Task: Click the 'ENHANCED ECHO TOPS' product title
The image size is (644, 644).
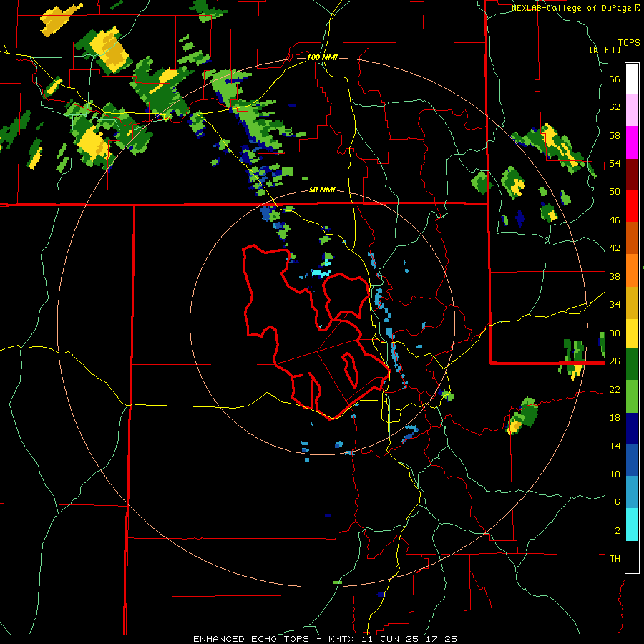Action: pyautogui.click(x=250, y=639)
